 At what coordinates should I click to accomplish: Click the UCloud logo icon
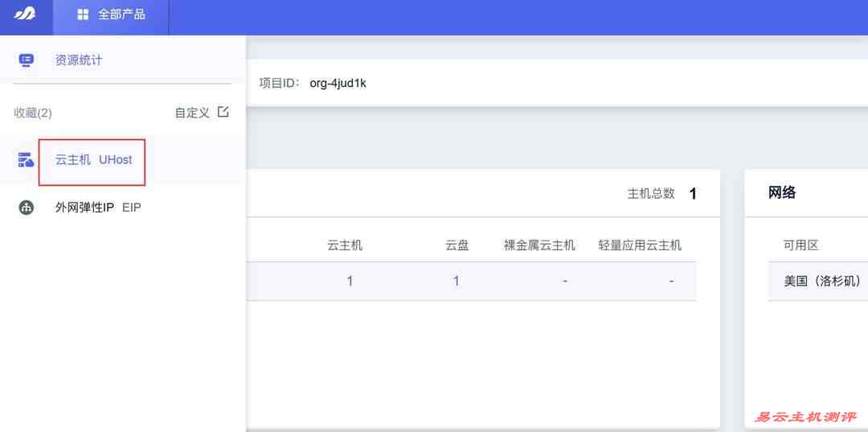point(25,14)
